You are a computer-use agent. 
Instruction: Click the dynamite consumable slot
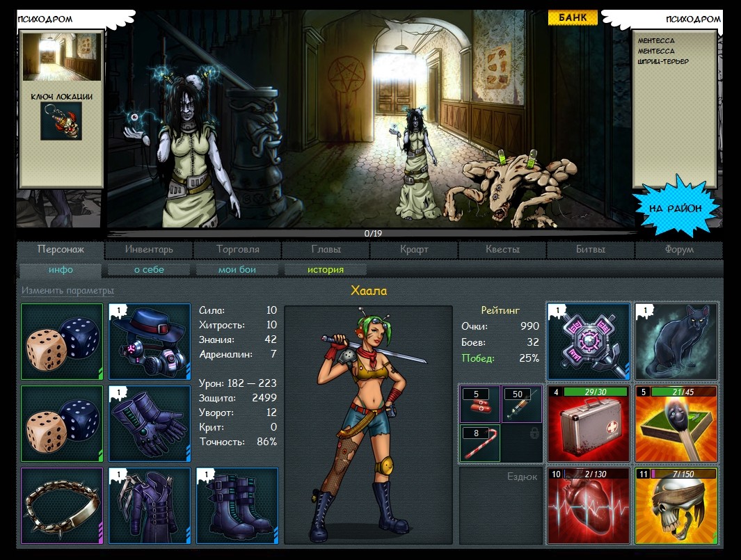tap(479, 404)
